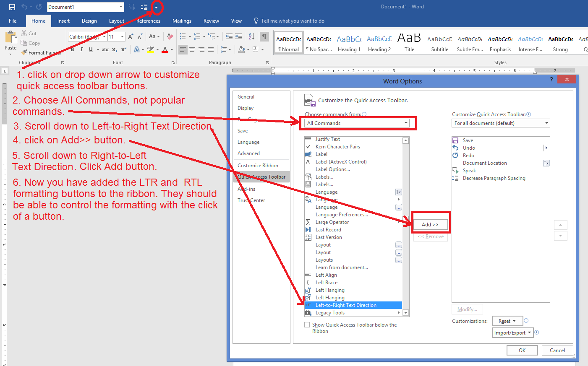
Task: Click Text Effects icon
Action: tap(137, 49)
